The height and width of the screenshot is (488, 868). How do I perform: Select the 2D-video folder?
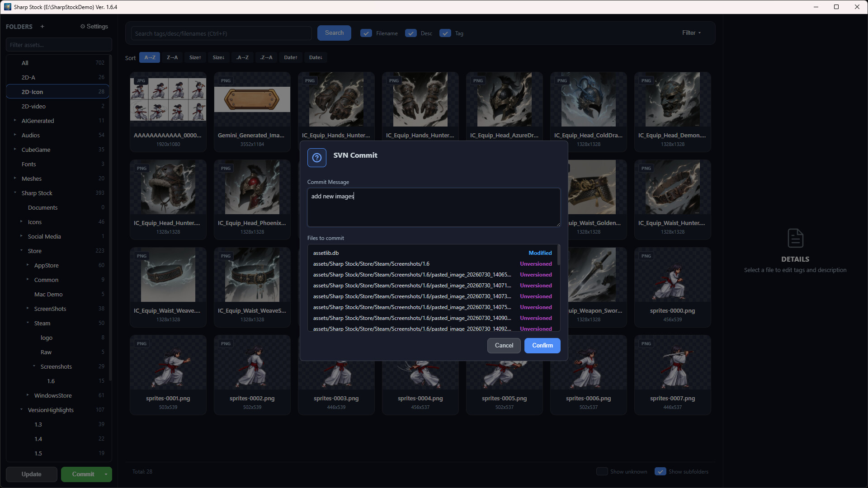[57, 106]
